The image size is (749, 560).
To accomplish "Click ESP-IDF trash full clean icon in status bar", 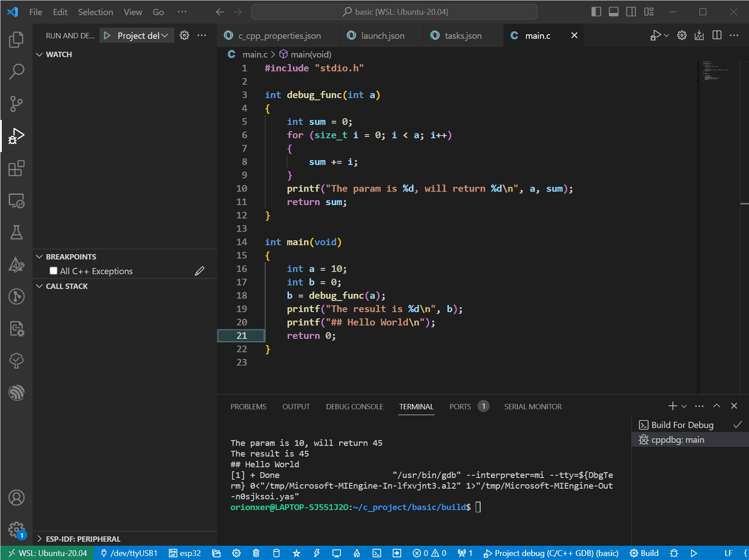I will point(256,553).
